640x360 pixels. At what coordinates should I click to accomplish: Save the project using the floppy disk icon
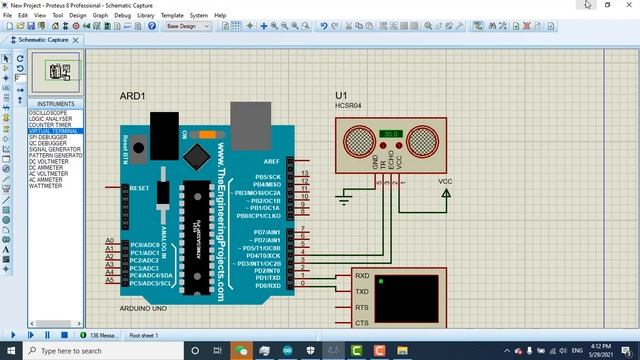click(x=31, y=26)
